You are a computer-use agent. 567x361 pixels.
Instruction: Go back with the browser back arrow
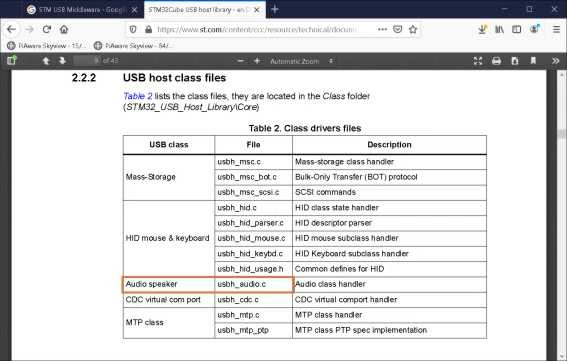click(x=11, y=29)
